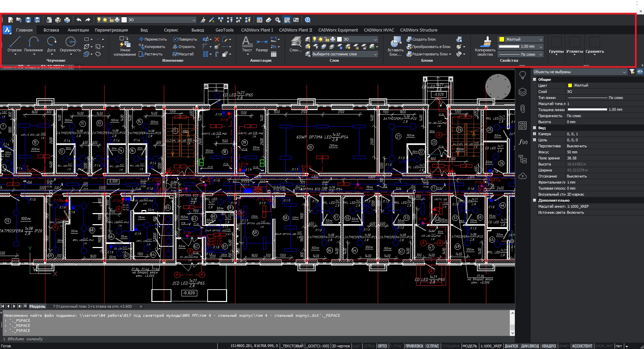
Task: Select the Отрезок line tool
Action: [x=14, y=45]
